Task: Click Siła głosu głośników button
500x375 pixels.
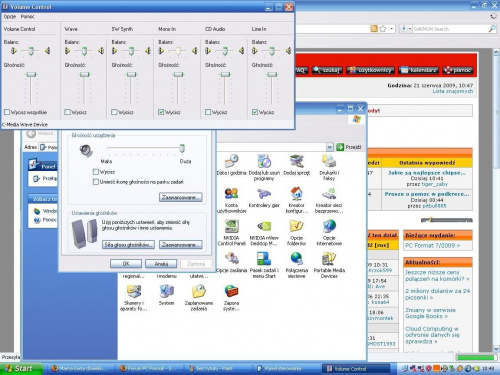Action: [128, 245]
